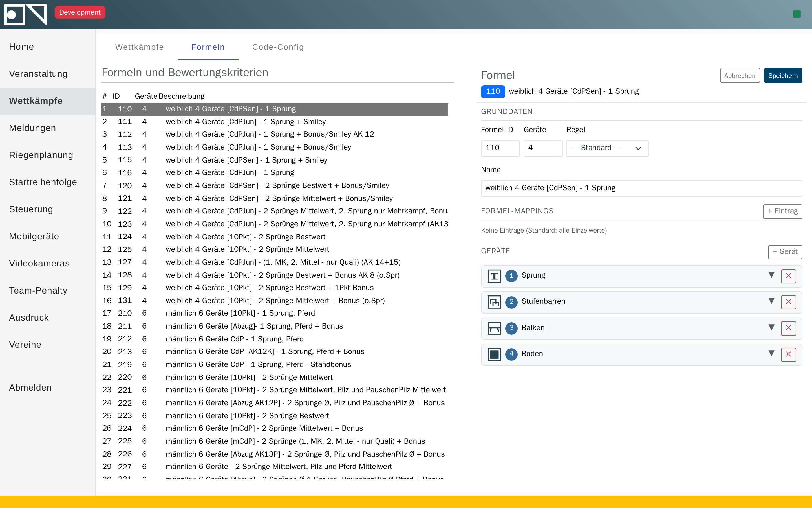
Task: Save the formula with Speichern
Action: [783, 75]
